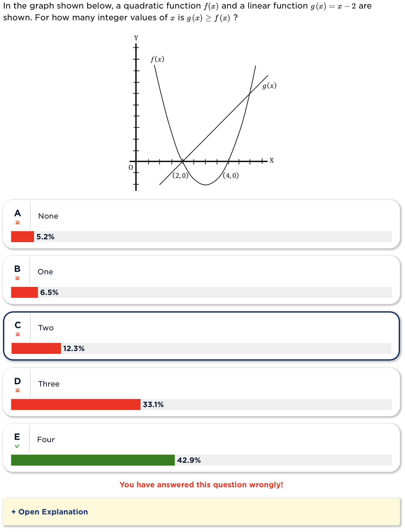Select answer option 'Three'

point(49,384)
